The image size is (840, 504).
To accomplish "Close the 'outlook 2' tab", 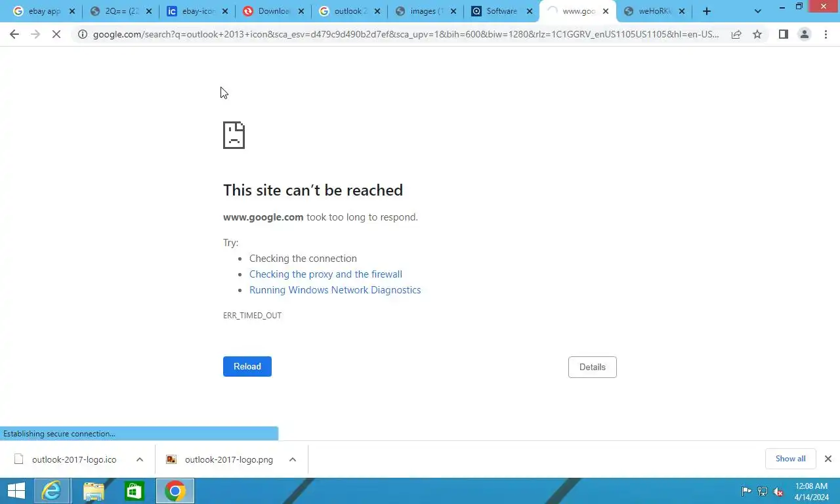I will point(377,11).
